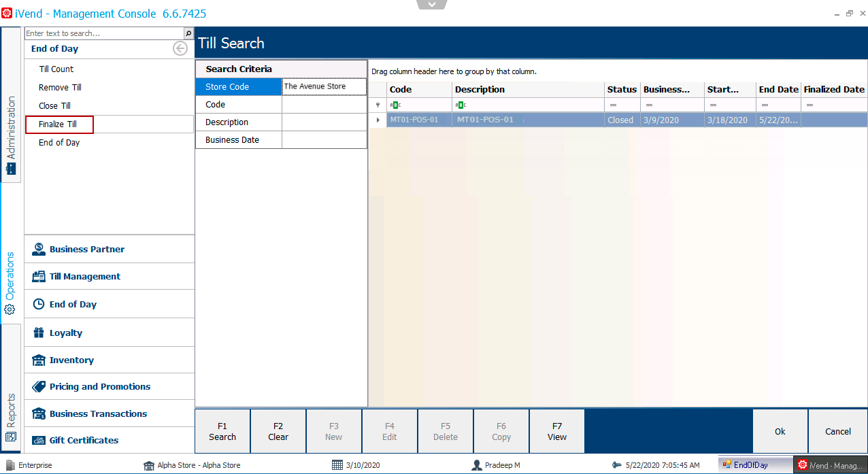The height and width of the screenshot is (474, 868).
Task: Click the Operations gear icon
Action: click(x=10, y=309)
